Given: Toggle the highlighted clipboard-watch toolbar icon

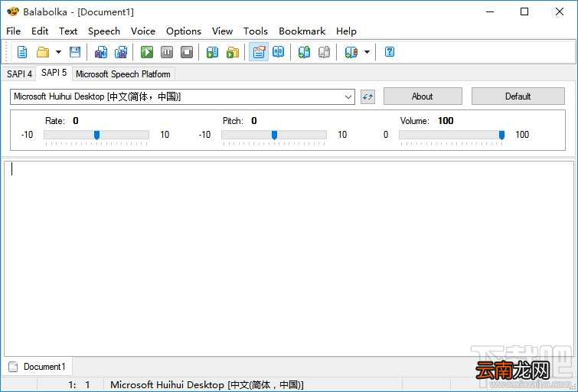Looking at the screenshot, I should click(x=259, y=52).
